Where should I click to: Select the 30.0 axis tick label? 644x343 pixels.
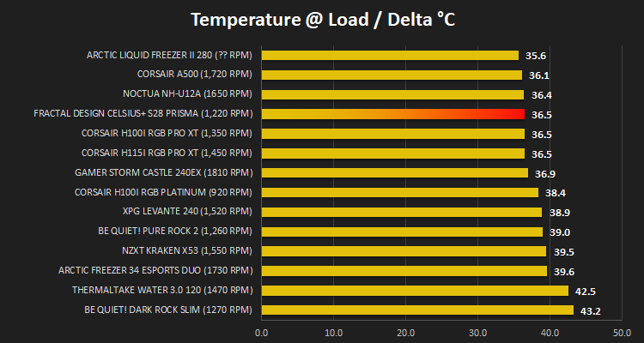(477, 332)
